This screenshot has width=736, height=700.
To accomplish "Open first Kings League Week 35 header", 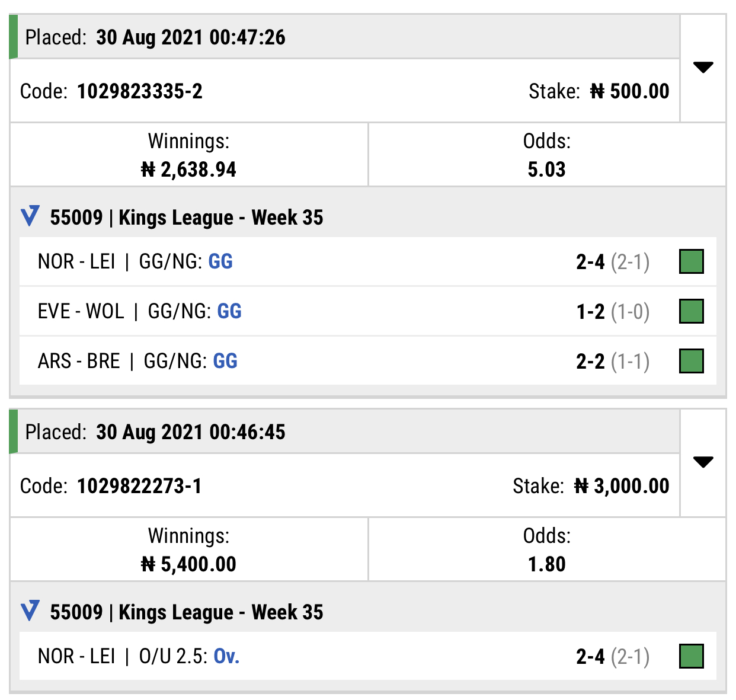I will click(x=187, y=217).
